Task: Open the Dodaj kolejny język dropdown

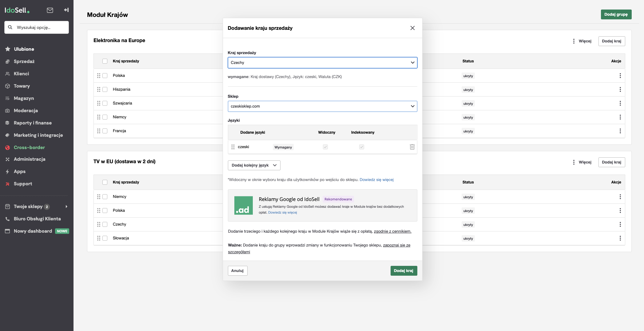Action: click(254, 165)
